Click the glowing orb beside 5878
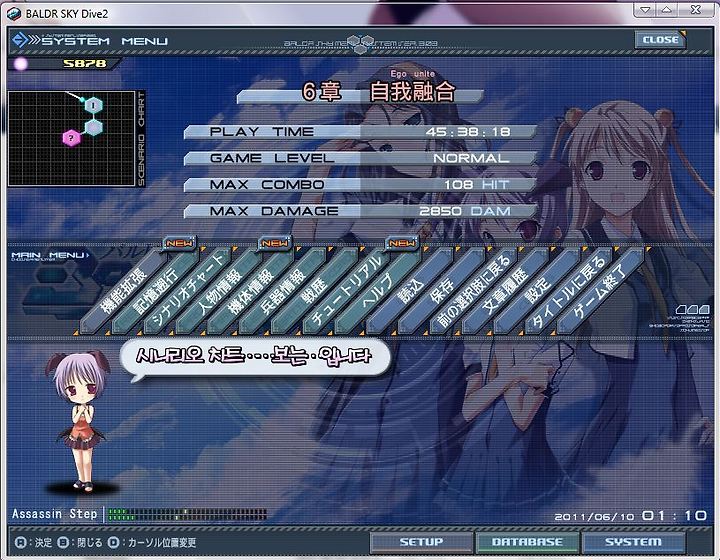The height and width of the screenshot is (560, 720). point(21,64)
